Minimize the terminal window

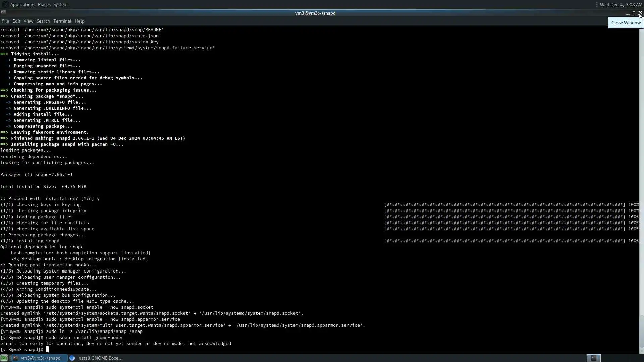(x=627, y=13)
